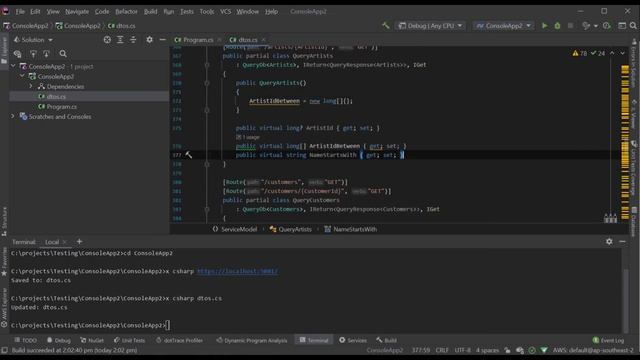Go to next highlighted error arrow
The width and height of the screenshot is (640, 360).
[622, 53]
